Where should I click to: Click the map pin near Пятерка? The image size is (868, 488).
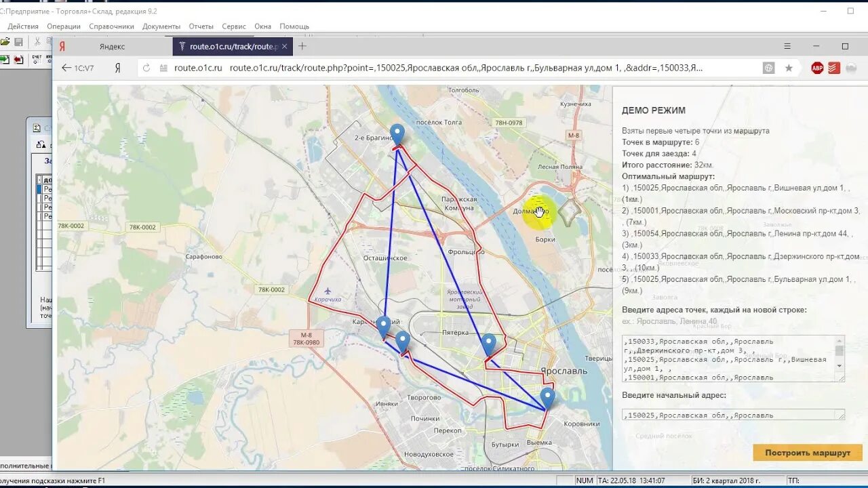(x=488, y=344)
